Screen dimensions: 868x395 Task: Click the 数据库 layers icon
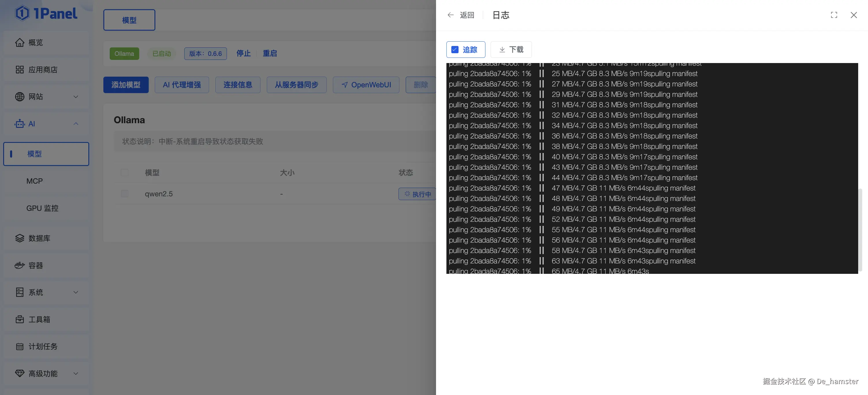click(20, 239)
